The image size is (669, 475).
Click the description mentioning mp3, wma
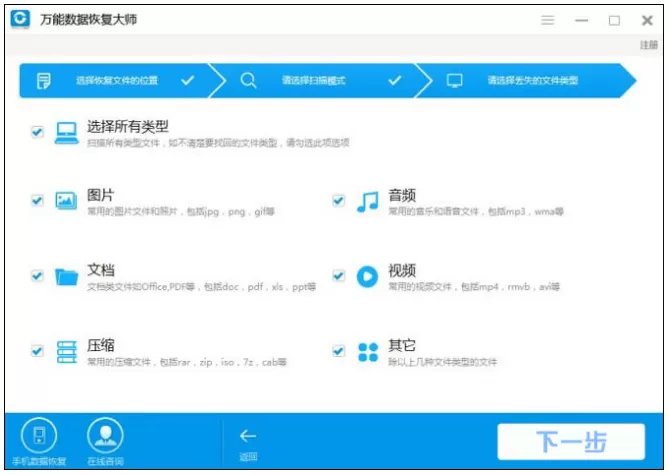[476, 211]
